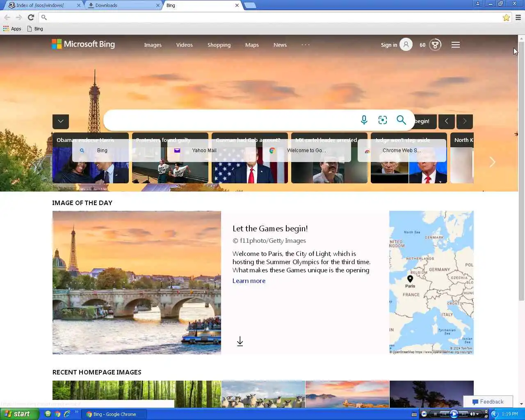Click the microphone voice search icon
Viewport: 525px width, 420px height.
click(364, 120)
